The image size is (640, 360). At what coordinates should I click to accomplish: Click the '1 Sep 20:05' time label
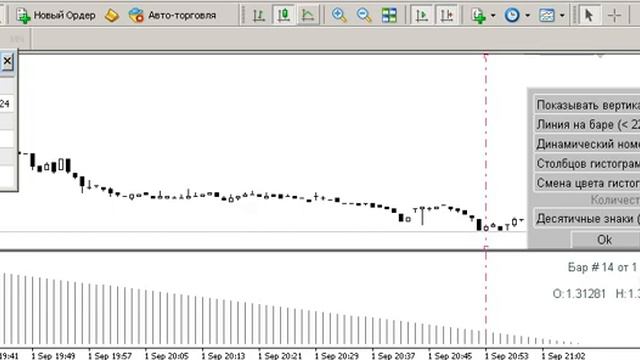coord(167,356)
